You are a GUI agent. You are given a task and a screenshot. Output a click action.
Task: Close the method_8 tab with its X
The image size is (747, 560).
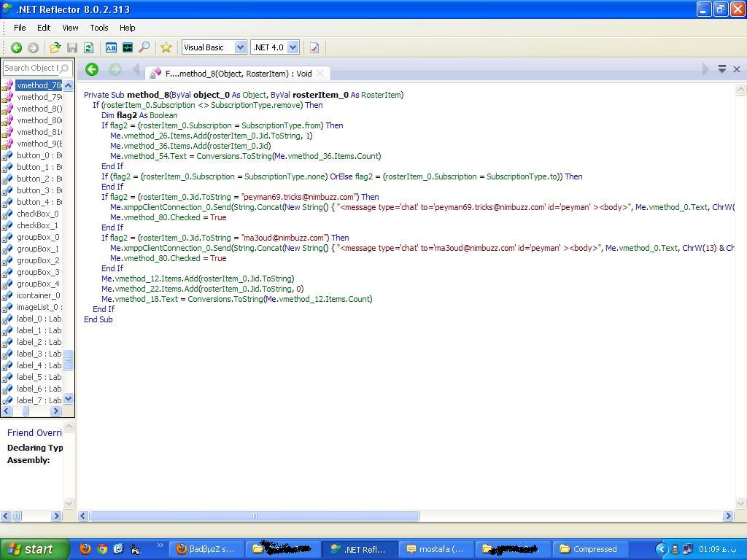pyautogui.click(x=320, y=73)
